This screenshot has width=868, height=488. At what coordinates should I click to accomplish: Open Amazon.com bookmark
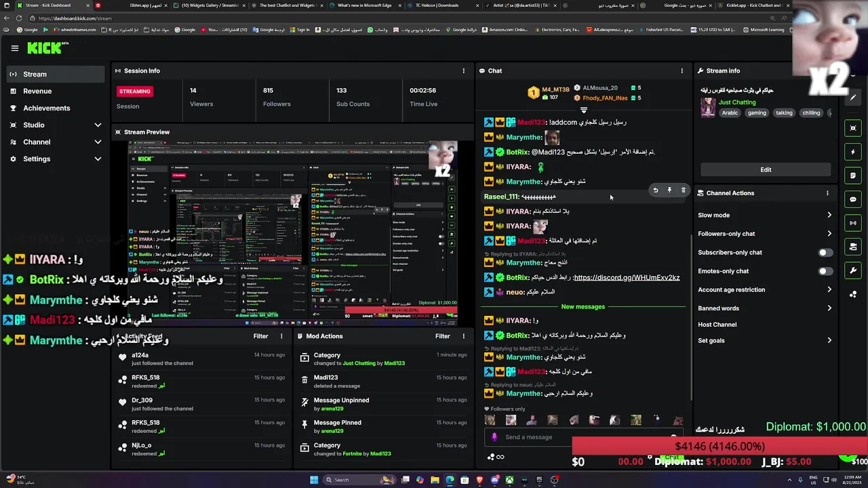(x=504, y=30)
